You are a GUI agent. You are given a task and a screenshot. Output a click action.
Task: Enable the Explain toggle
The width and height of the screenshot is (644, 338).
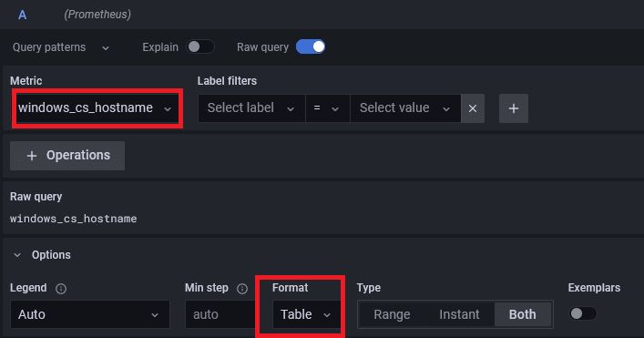point(200,46)
